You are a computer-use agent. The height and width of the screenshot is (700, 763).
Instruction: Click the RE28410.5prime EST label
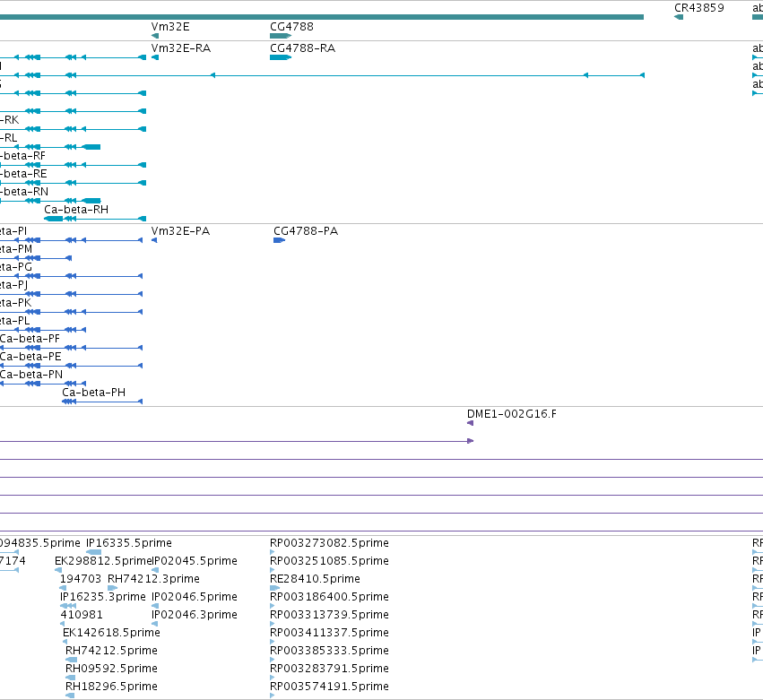[x=315, y=579]
